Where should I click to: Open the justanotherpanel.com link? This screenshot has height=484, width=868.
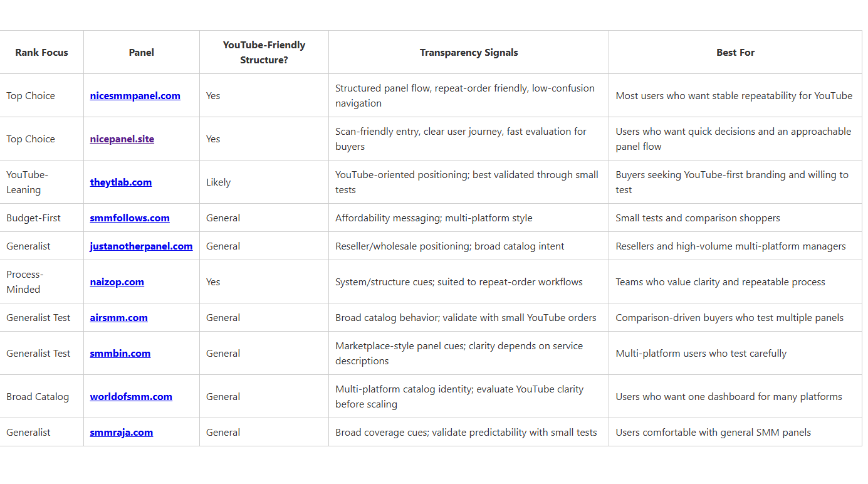[x=141, y=246]
